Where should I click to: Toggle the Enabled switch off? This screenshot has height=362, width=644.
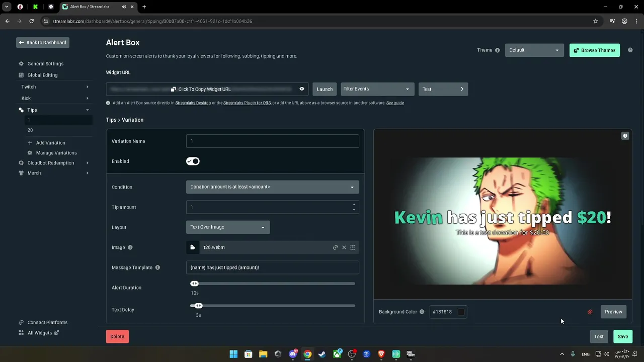coord(193,161)
